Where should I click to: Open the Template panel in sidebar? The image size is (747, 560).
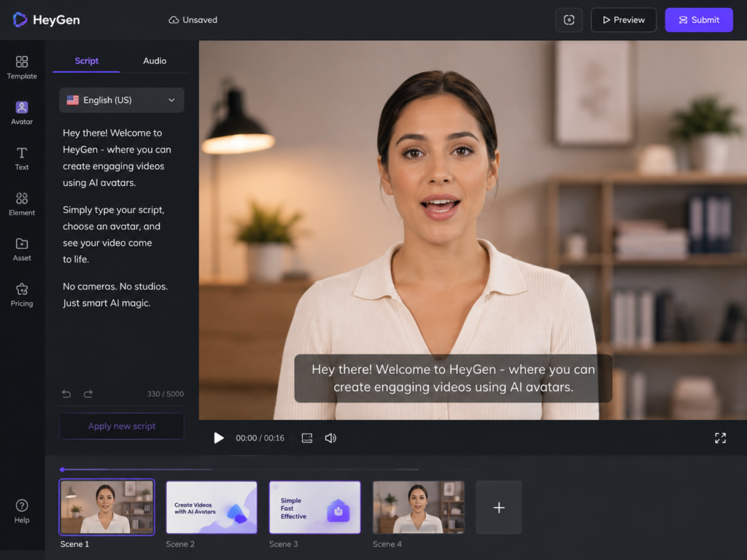point(22,68)
